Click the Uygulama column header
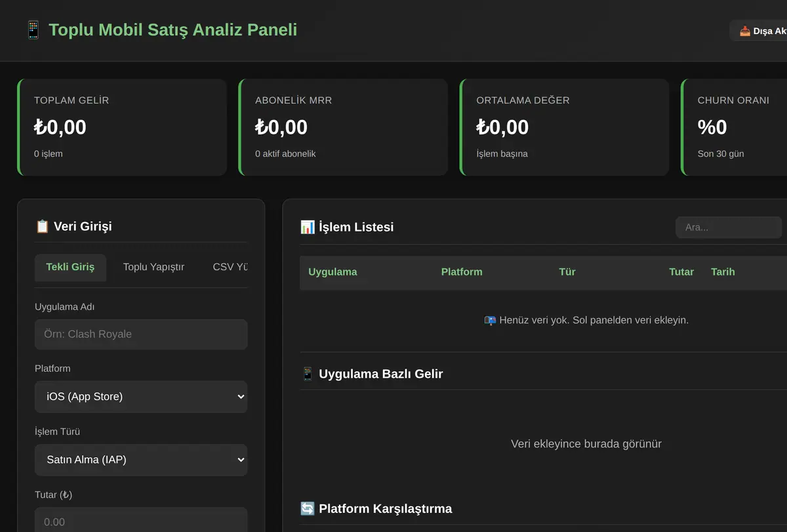The height and width of the screenshot is (532, 787). tap(333, 272)
